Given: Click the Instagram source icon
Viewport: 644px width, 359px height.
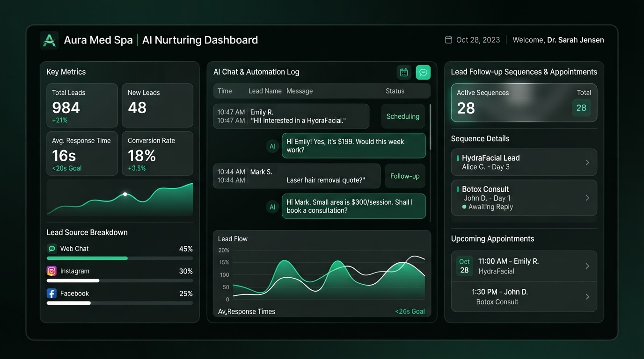Looking at the screenshot, I should click(x=52, y=271).
